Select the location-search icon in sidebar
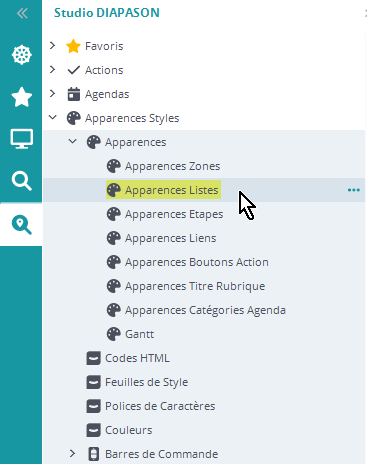367x464 pixels. coord(22,225)
